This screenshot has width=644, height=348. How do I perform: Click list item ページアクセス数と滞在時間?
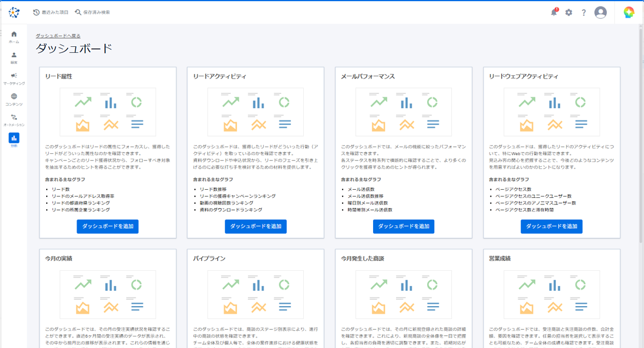[524, 210]
